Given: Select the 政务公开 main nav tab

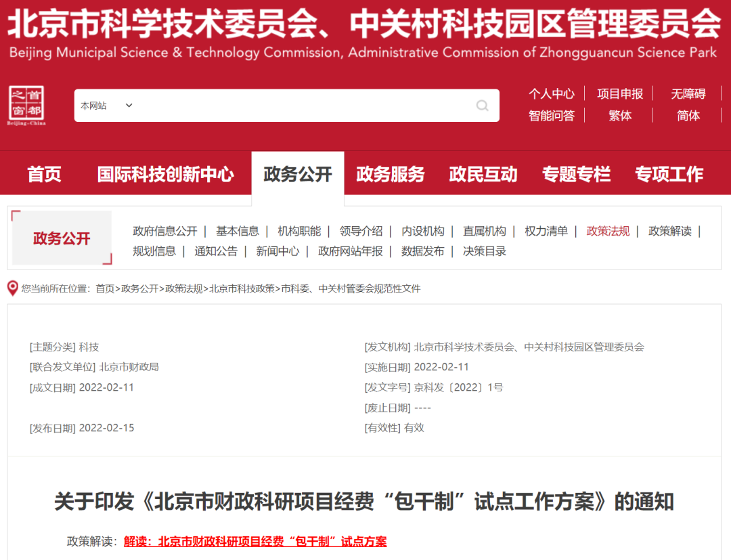Looking at the screenshot, I should tap(298, 174).
